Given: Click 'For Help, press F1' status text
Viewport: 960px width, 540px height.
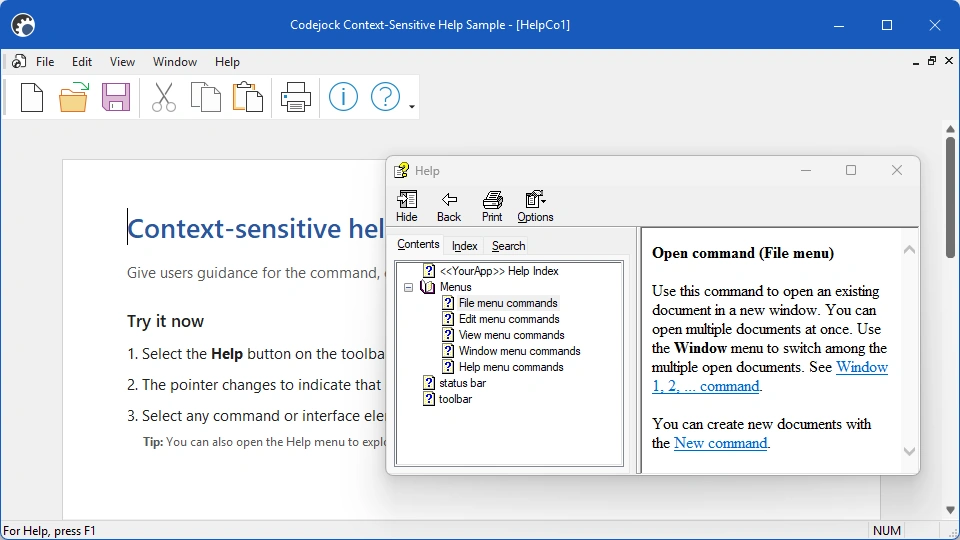Looking at the screenshot, I should tap(50, 531).
